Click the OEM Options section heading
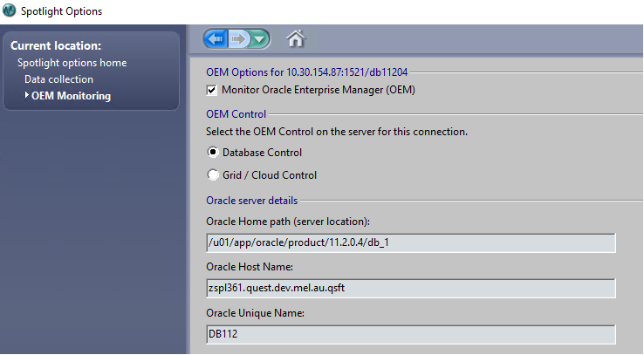Screen dimensions: 644x355 [x=307, y=72]
